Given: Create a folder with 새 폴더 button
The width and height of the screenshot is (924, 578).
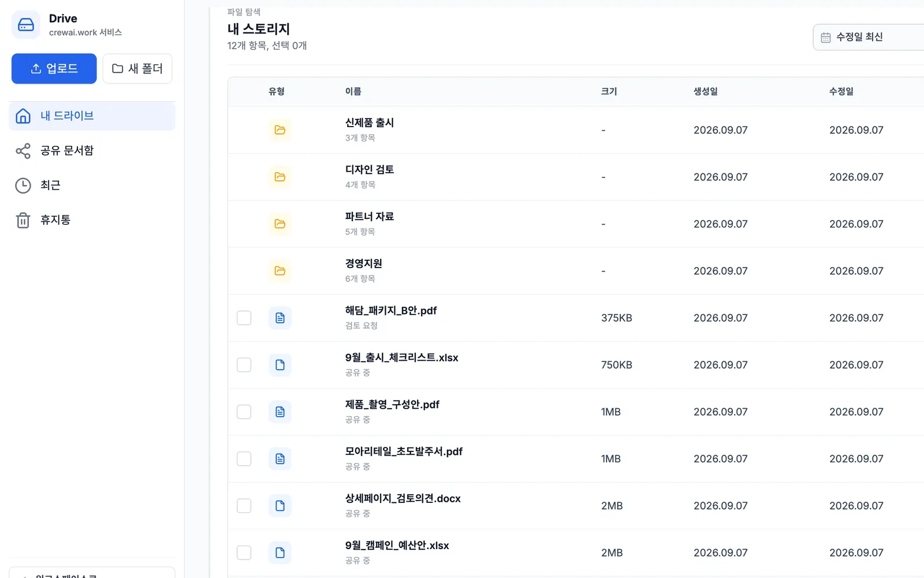Looking at the screenshot, I should pos(137,69).
